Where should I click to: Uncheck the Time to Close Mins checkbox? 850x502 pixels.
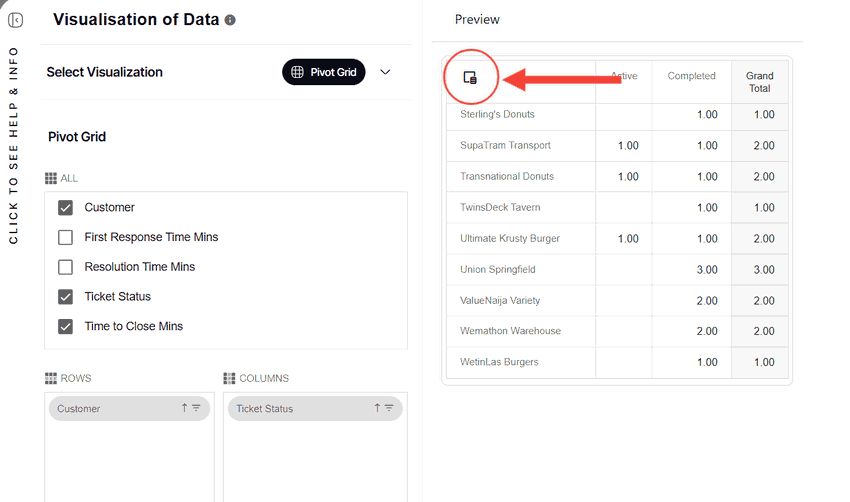[x=66, y=326]
